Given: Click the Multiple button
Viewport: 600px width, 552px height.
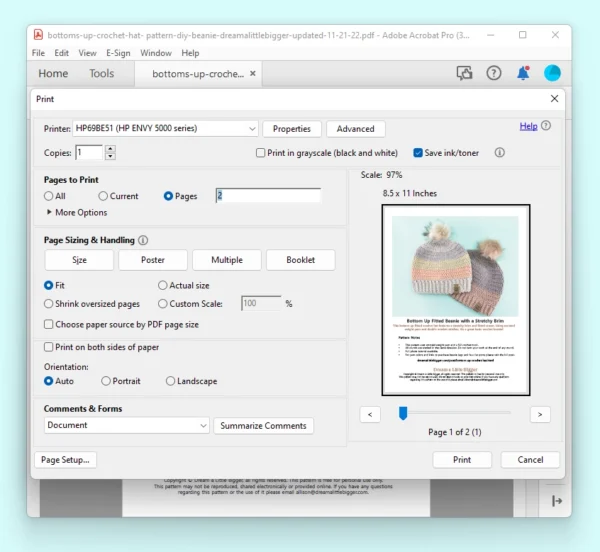Looking at the screenshot, I should click(x=227, y=260).
